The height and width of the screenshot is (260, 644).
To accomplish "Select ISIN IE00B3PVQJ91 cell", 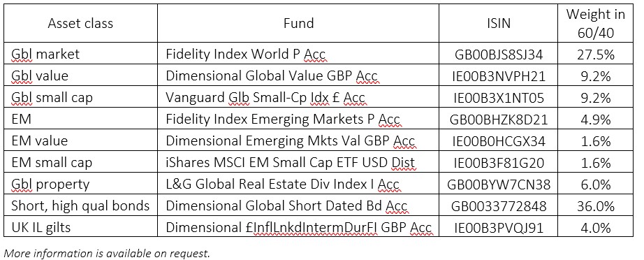I will click(x=498, y=227).
